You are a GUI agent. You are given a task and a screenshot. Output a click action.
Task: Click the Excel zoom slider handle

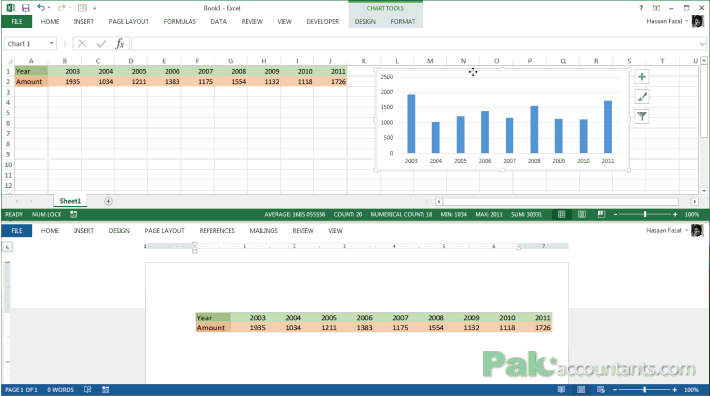[645, 214]
